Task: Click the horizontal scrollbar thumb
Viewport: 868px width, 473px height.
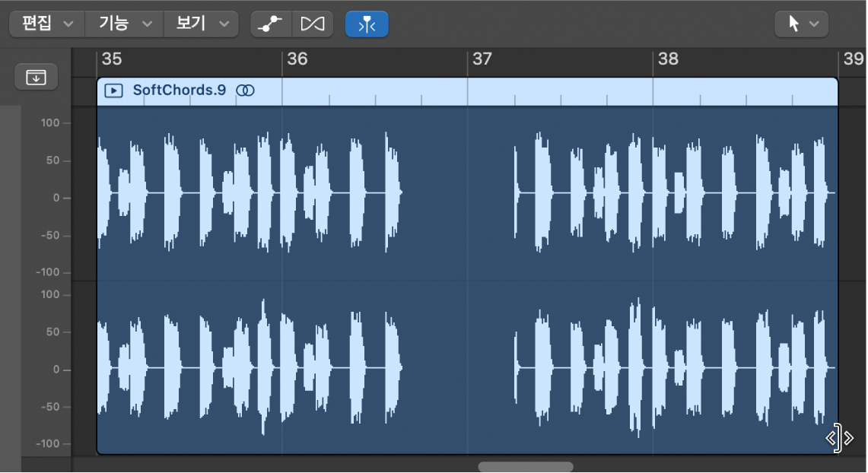Action: pos(526,467)
